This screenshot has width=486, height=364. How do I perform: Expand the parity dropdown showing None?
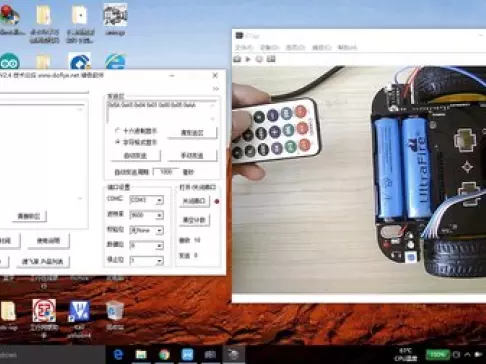click(x=146, y=230)
